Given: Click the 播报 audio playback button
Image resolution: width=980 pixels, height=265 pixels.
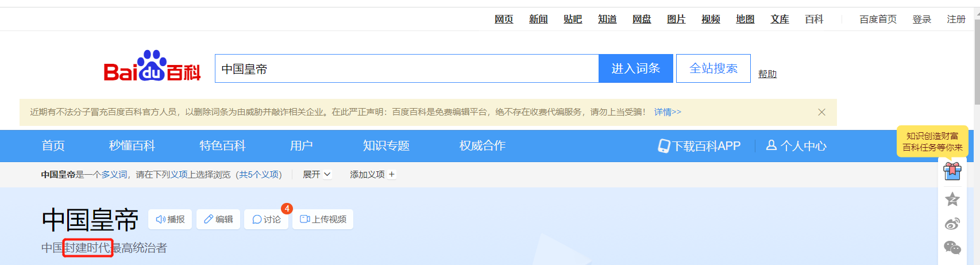Looking at the screenshot, I should click(x=170, y=219).
